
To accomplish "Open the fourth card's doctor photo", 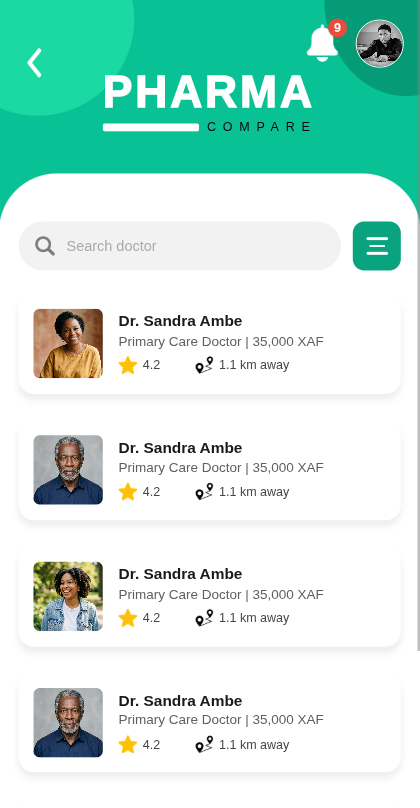I will coord(68,722).
